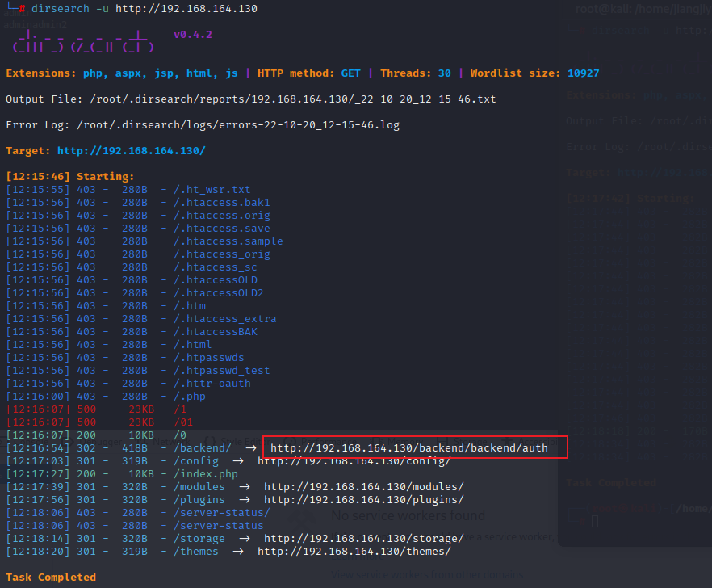Open the http://192.168.164.130/modules/ redirect URL
712x588 pixels.
point(363,486)
